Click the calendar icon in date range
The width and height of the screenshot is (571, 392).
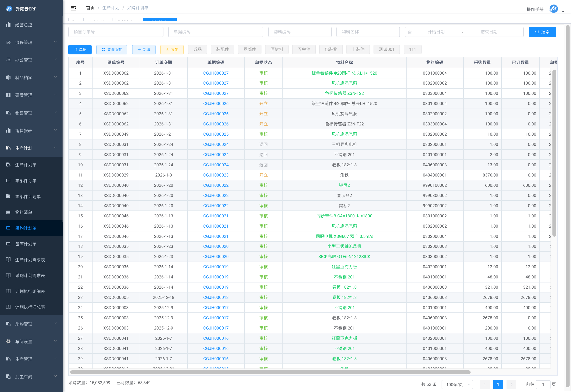[410, 32]
